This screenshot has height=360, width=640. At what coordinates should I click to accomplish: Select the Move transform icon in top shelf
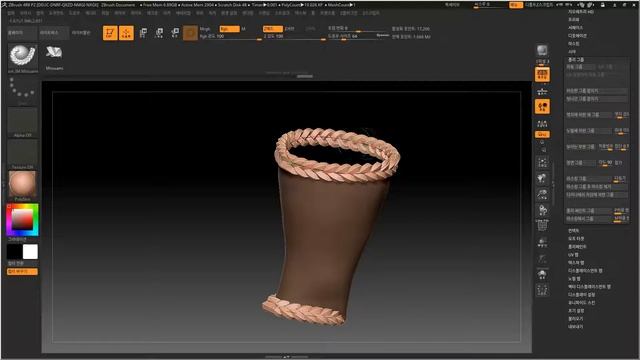143,33
